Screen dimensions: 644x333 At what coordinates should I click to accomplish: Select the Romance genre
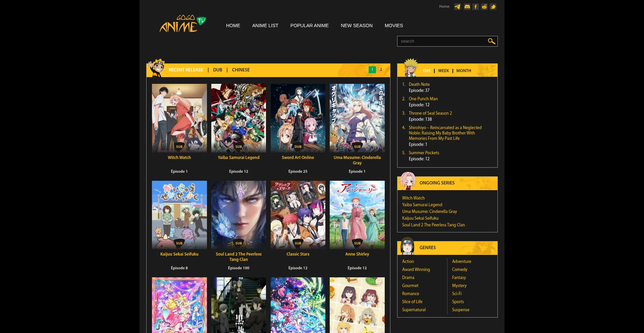[x=411, y=294]
